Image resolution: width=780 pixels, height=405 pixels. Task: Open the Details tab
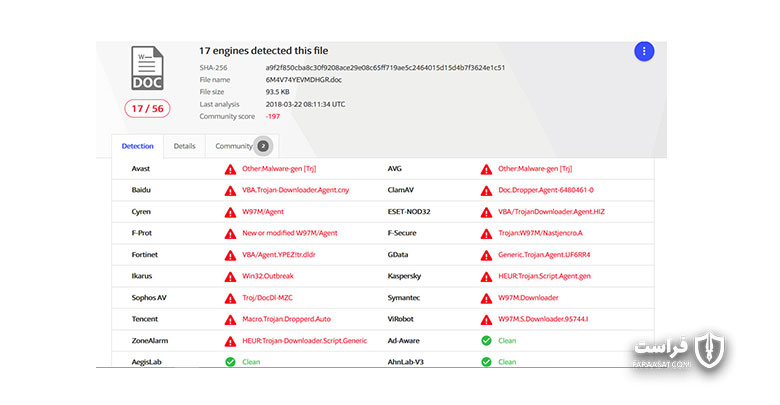184,146
